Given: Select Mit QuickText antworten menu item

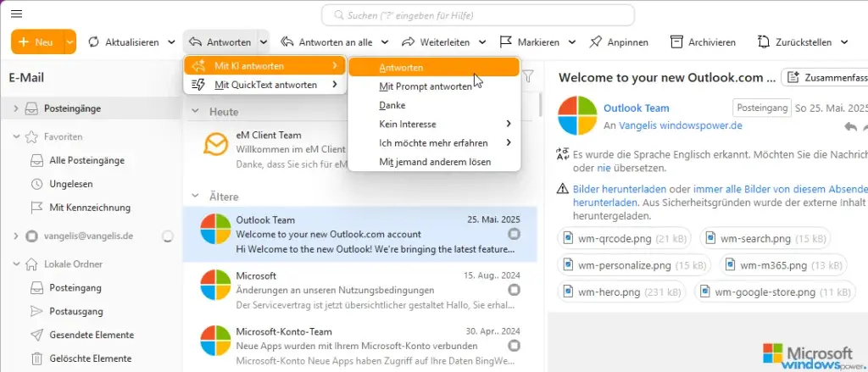Looking at the screenshot, I should [x=264, y=85].
